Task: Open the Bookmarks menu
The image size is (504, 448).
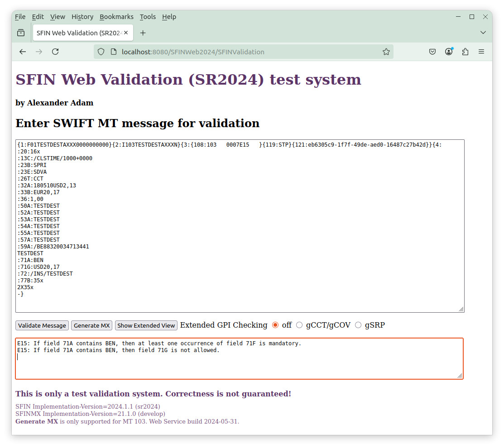Action: [116, 17]
